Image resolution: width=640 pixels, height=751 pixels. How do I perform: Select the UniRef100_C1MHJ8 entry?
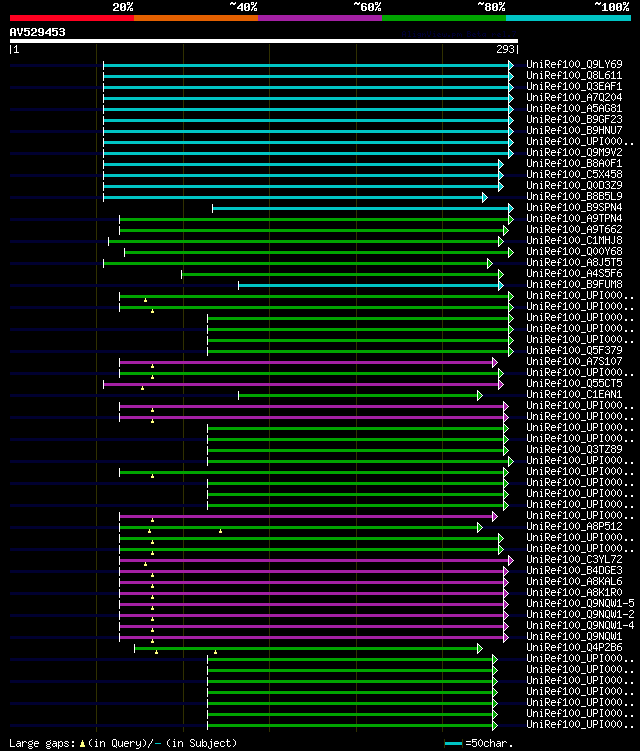pos(574,240)
